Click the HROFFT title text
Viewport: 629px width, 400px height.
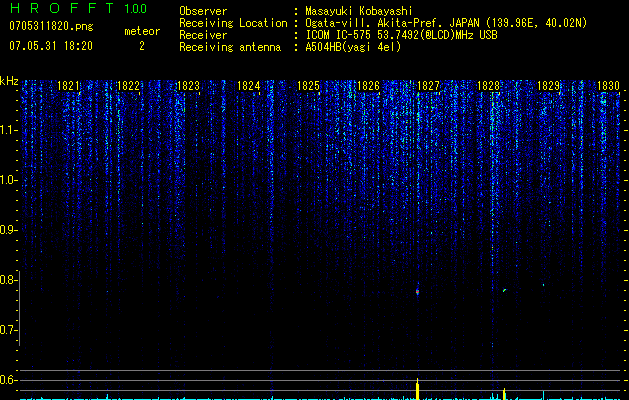(63, 8)
